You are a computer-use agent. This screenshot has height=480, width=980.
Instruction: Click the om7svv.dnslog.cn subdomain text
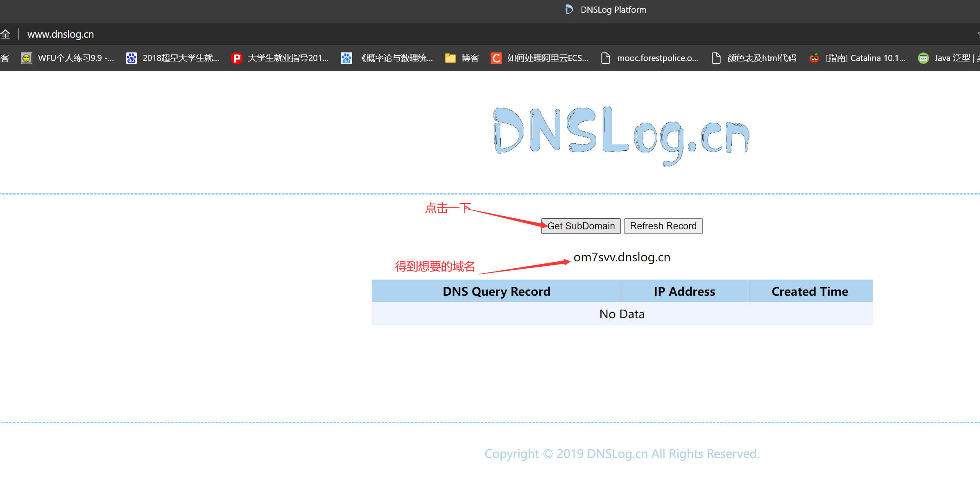coord(622,257)
